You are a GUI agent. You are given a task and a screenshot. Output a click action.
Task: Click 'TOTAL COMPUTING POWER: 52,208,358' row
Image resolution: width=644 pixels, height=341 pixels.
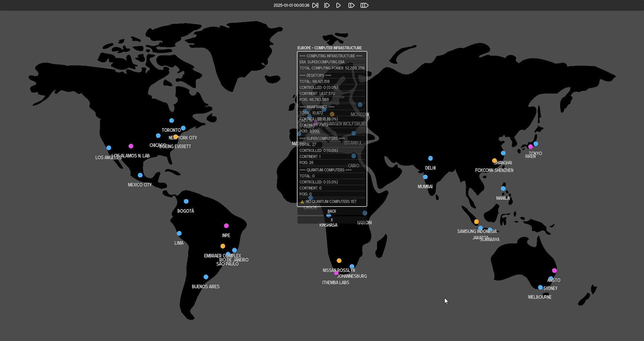coord(332,68)
